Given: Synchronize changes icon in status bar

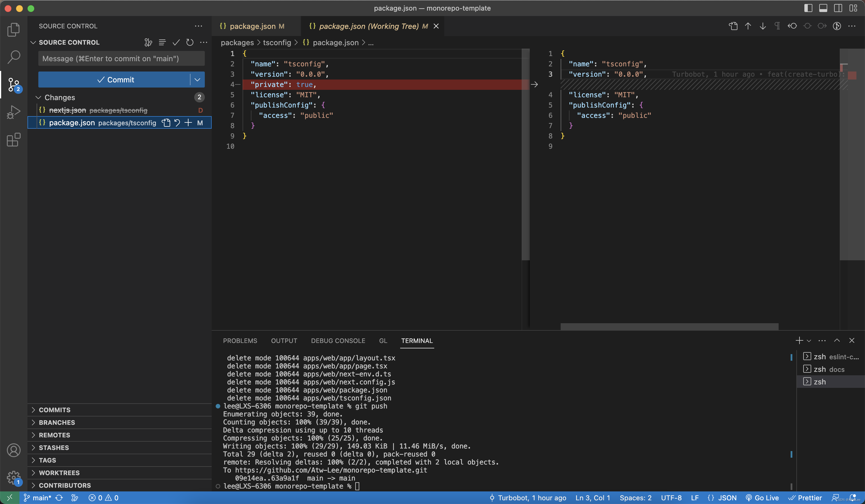Looking at the screenshot, I should click(59, 497).
